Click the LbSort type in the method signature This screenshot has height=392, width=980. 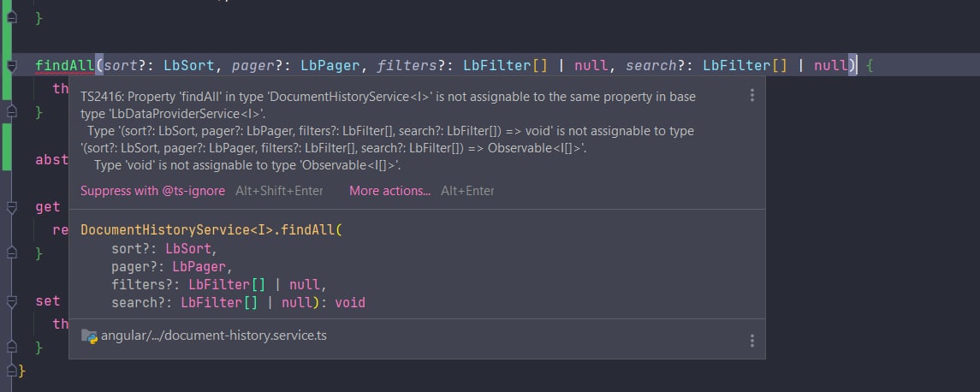[189, 66]
